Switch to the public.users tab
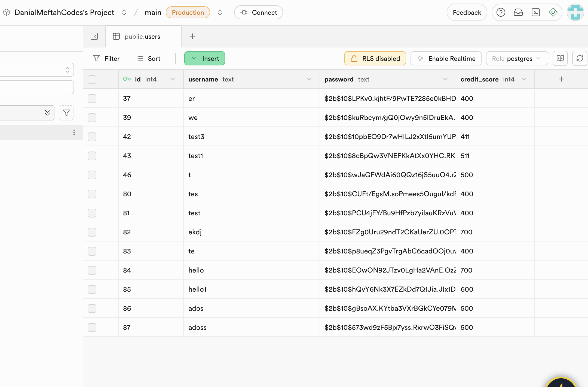The height and width of the screenshot is (387, 588). point(142,37)
